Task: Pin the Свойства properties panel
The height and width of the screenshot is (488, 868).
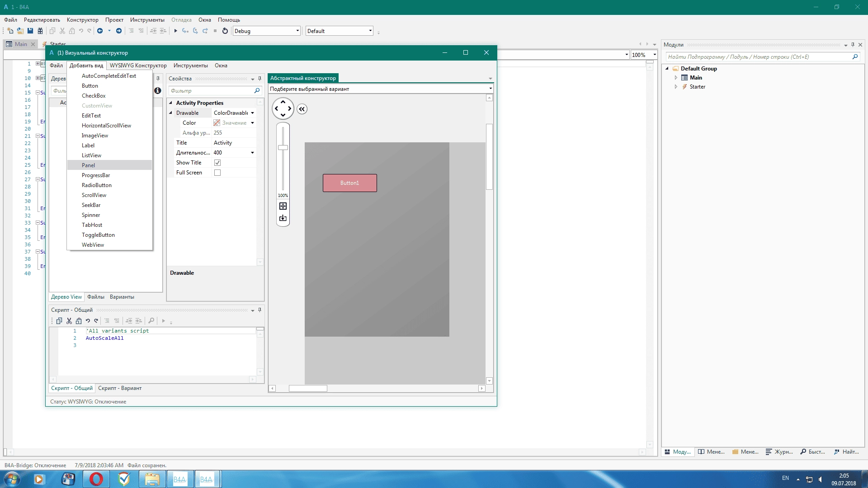Action: coord(260,79)
